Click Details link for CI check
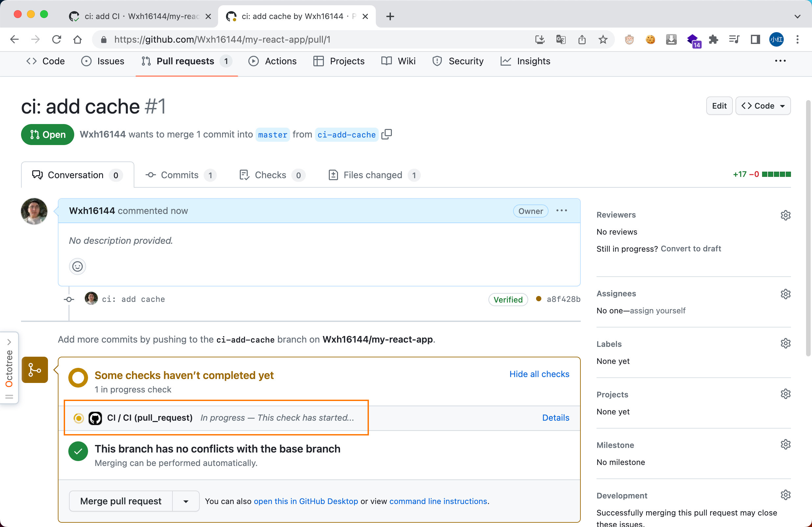Screen dimensions: 812x527 pos(555,418)
